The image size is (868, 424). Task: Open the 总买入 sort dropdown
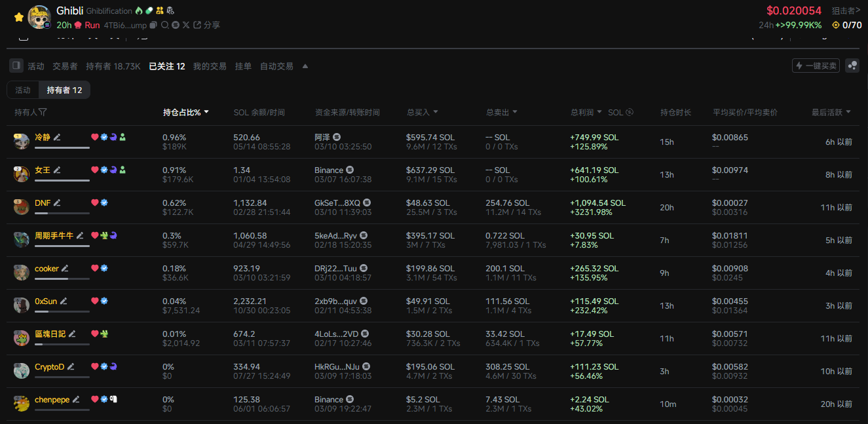[x=436, y=112]
